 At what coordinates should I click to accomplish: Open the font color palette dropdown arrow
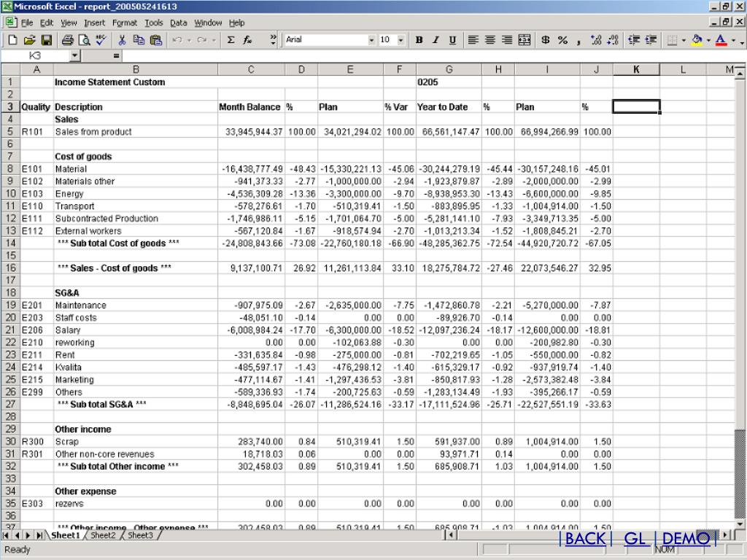[733, 40]
